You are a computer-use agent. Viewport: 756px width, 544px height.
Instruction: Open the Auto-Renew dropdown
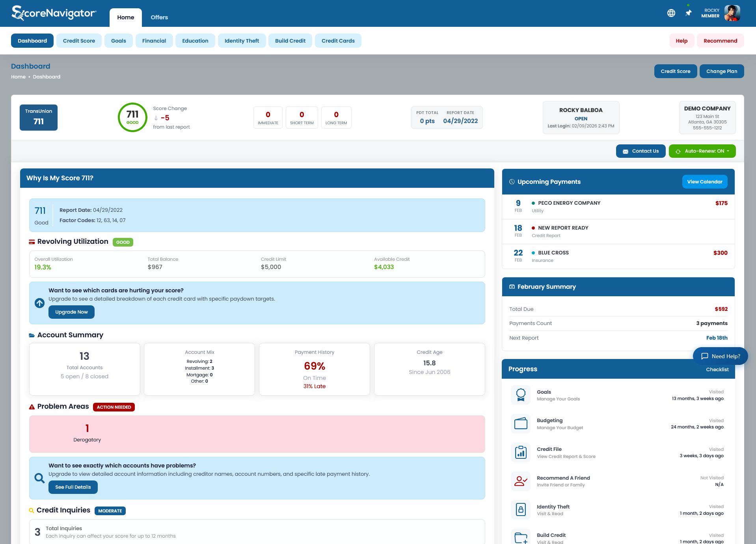point(702,151)
